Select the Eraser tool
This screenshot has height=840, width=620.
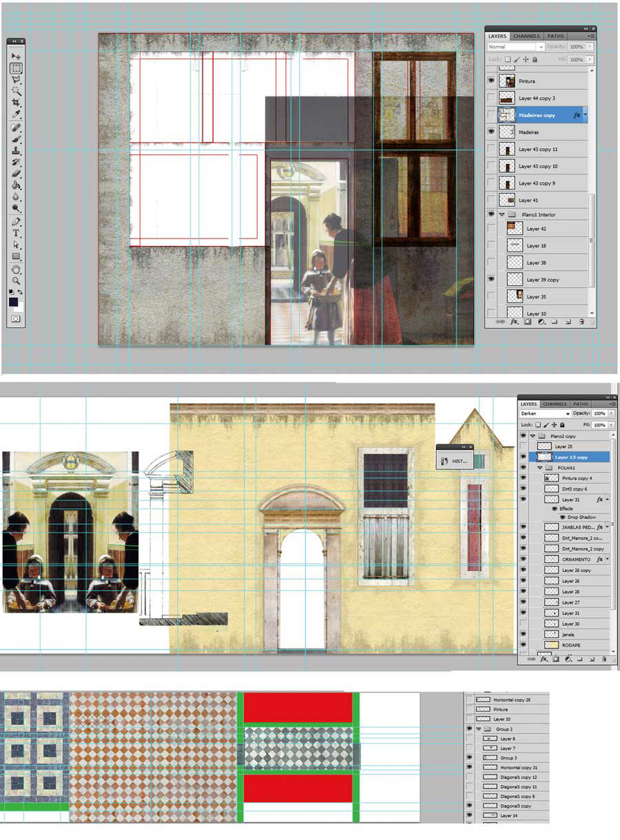click(16, 174)
